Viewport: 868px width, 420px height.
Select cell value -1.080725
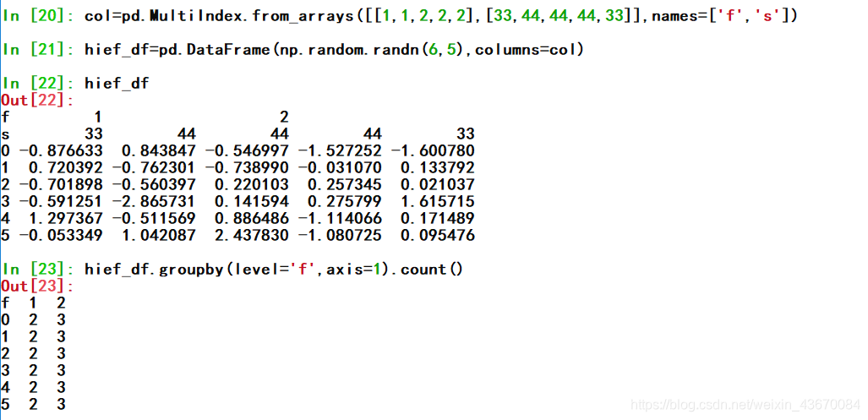(340, 236)
